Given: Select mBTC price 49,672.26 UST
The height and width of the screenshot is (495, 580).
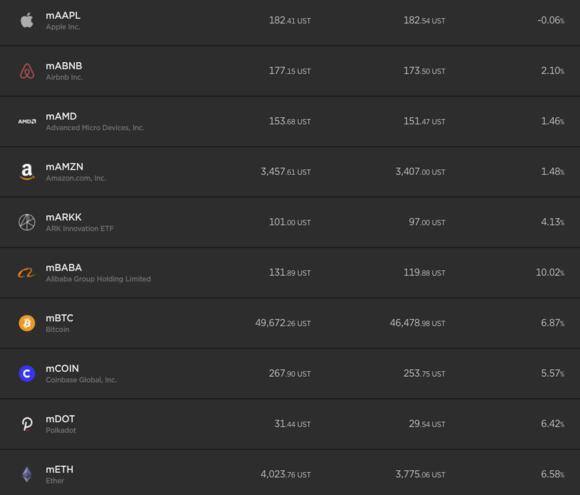Looking at the screenshot, I should 283,323.
